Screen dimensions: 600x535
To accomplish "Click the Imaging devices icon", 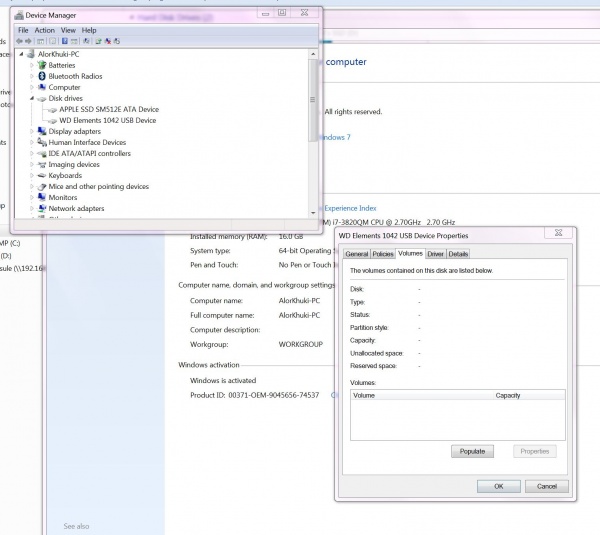I will pos(42,164).
